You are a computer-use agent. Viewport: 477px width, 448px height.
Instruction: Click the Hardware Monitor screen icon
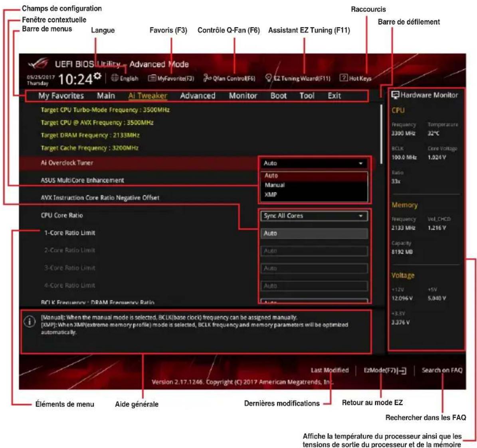tap(395, 95)
